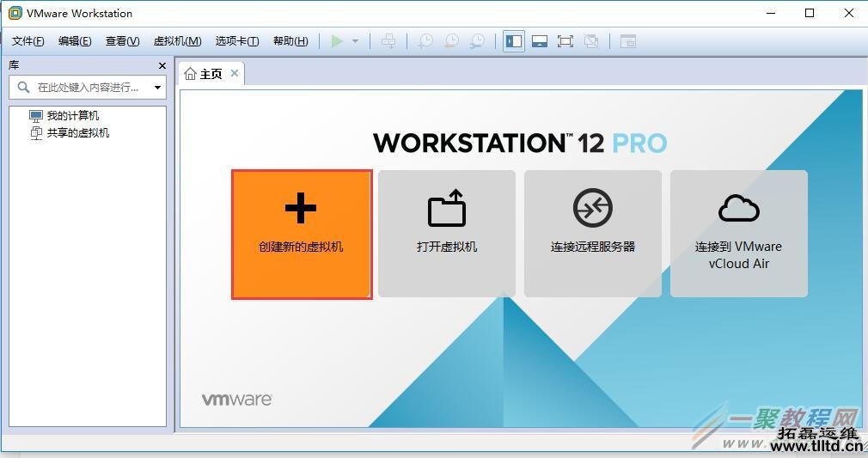
Task: Select 共享的虚拟机 in the library tree
Action: (x=77, y=133)
